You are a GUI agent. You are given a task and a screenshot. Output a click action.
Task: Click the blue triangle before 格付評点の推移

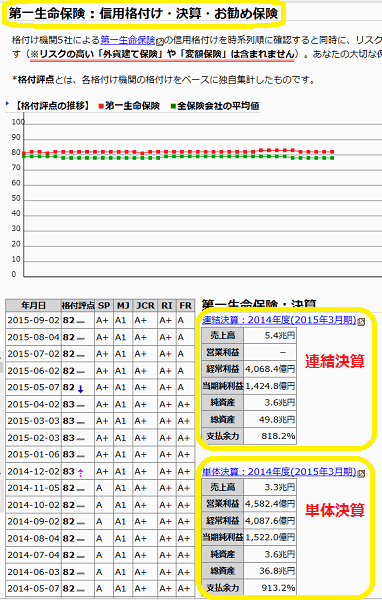point(7,104)
